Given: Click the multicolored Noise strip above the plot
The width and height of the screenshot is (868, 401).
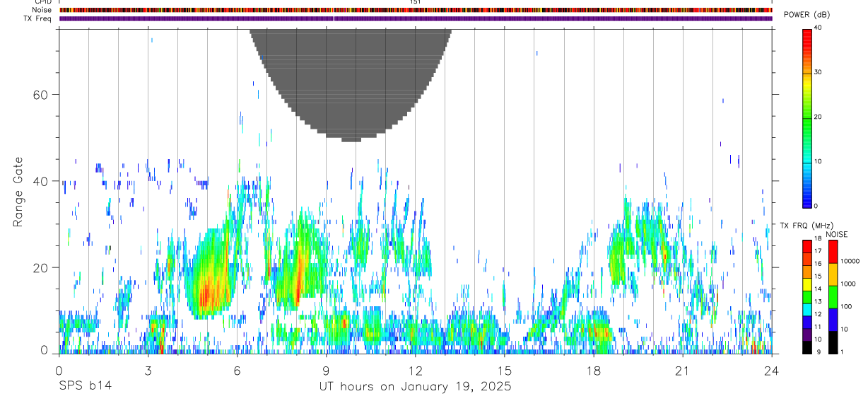Looking at the screenshot, I should (x=416, y=10).
